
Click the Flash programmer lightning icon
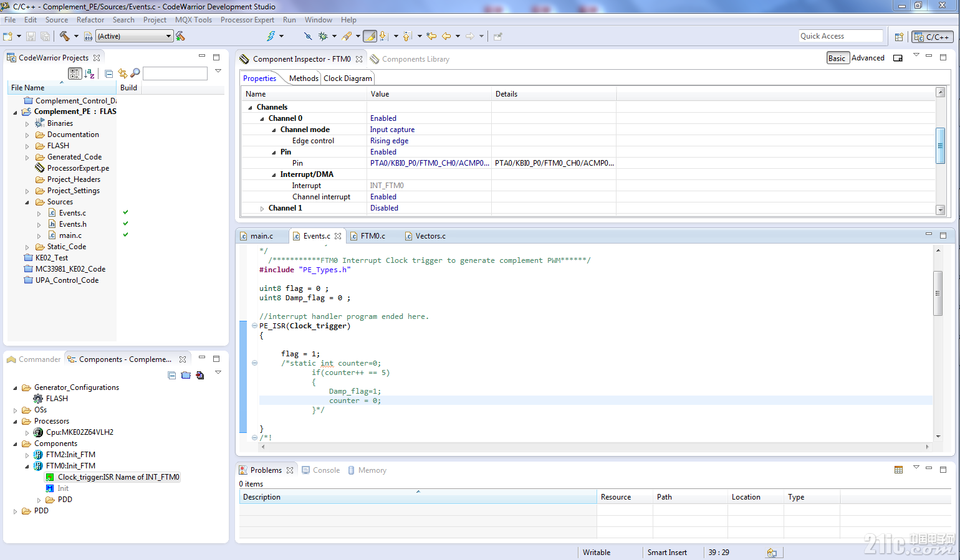(271, 36)
